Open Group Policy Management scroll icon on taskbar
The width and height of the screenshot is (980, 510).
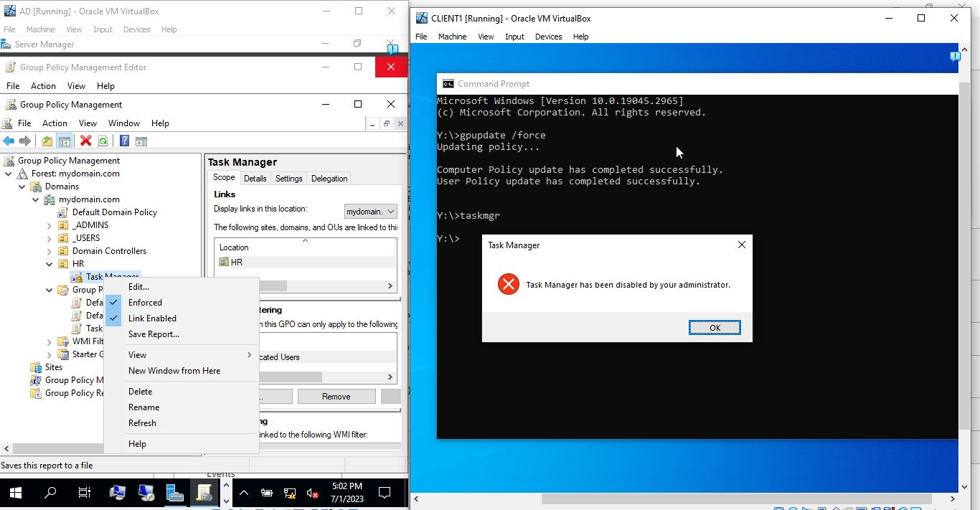tap(204, 493)
